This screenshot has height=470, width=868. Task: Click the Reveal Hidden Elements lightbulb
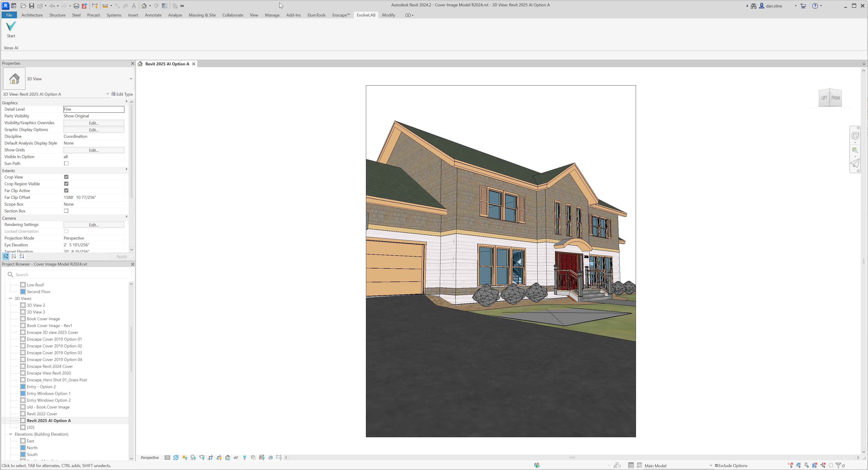pyautogui.click(x=245, y=458)
